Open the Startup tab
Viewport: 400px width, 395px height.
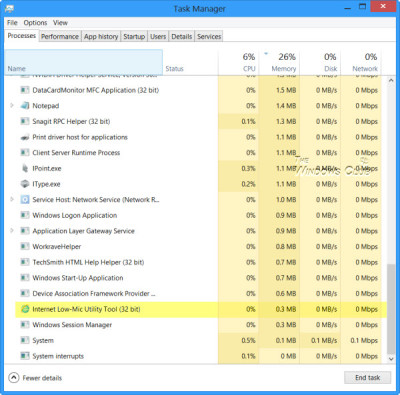[x=134, y=36]
